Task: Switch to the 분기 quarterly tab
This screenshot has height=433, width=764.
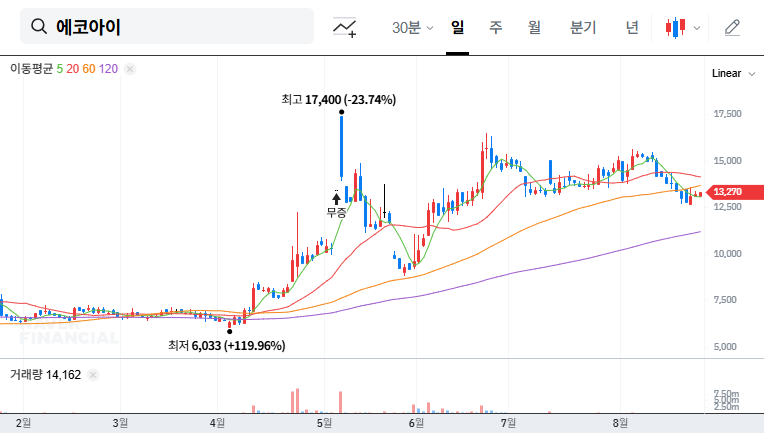Action: click(x=583, y=27)
